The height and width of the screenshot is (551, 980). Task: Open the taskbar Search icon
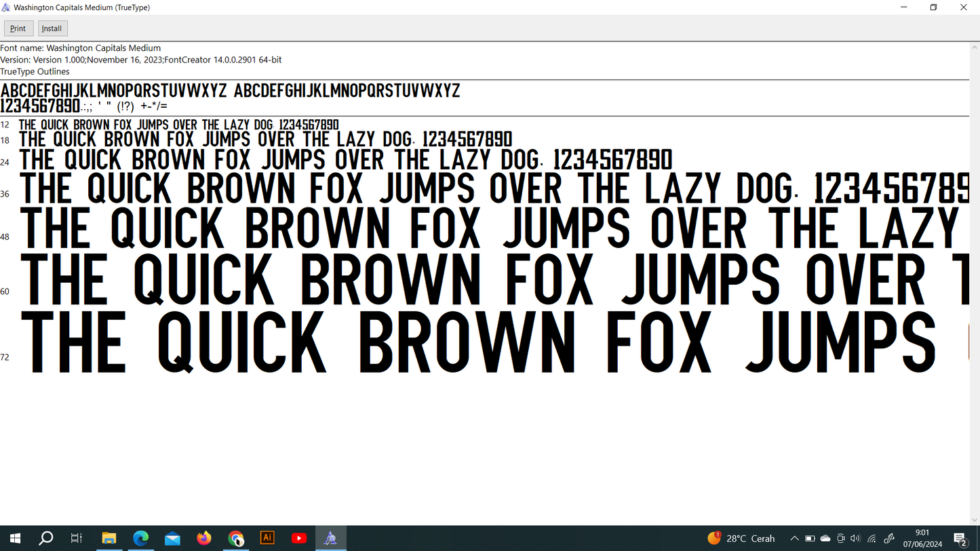(46, 538)
